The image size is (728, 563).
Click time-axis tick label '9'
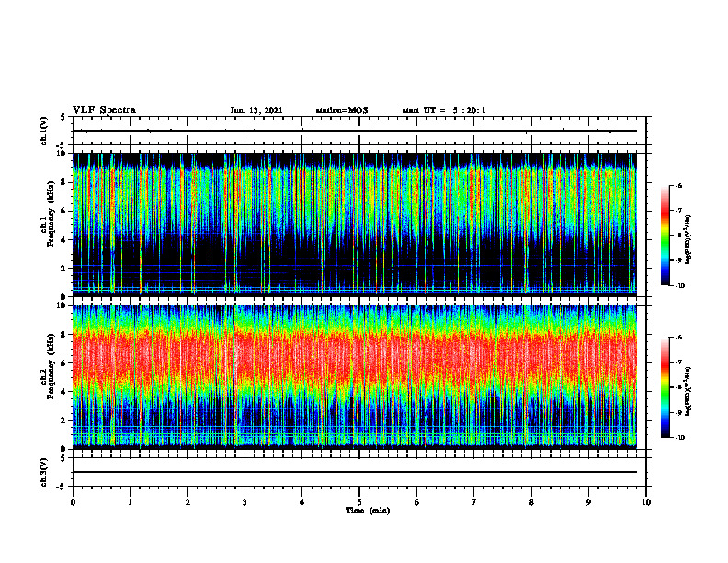point(588,502)
